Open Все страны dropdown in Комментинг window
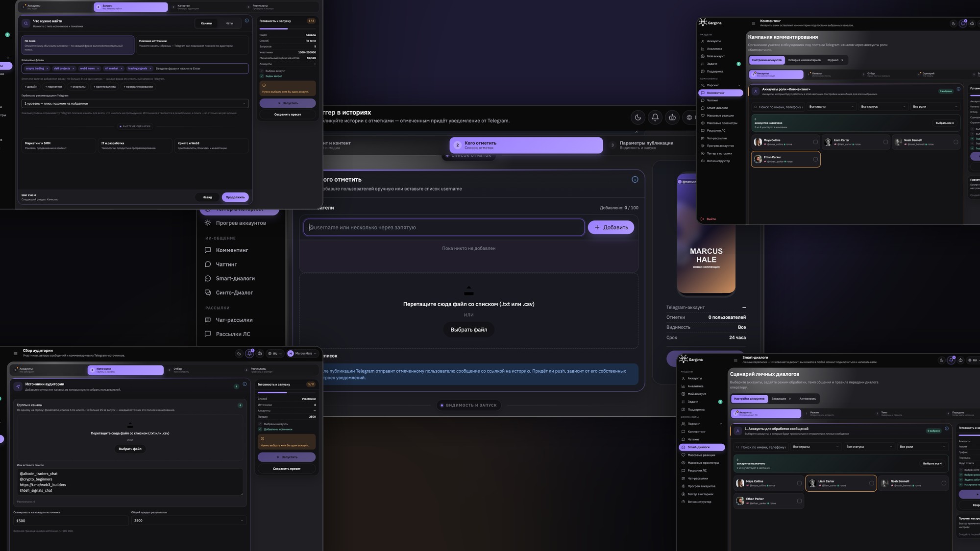This screenshot has width=980, height=551. tap(832, 107)
